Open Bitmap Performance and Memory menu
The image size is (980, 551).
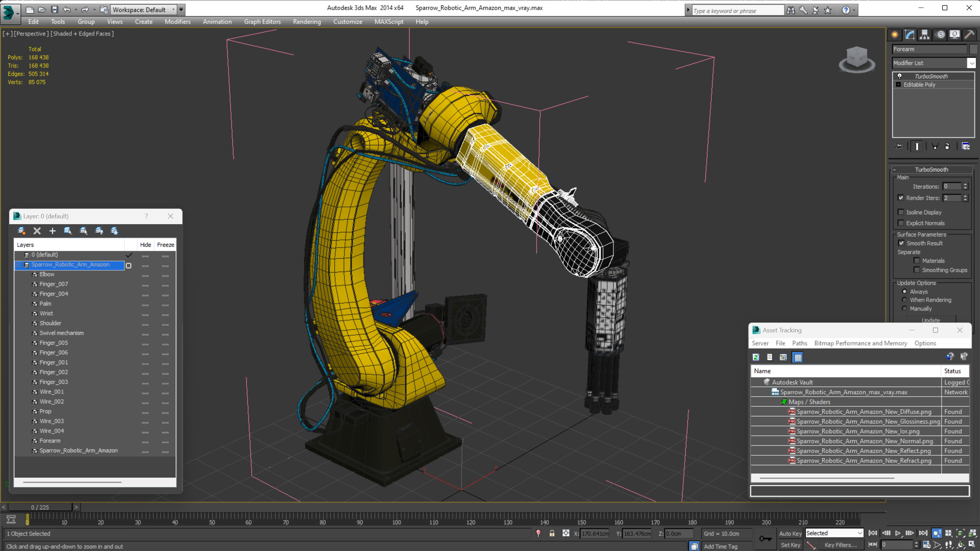tap(860, 343)
